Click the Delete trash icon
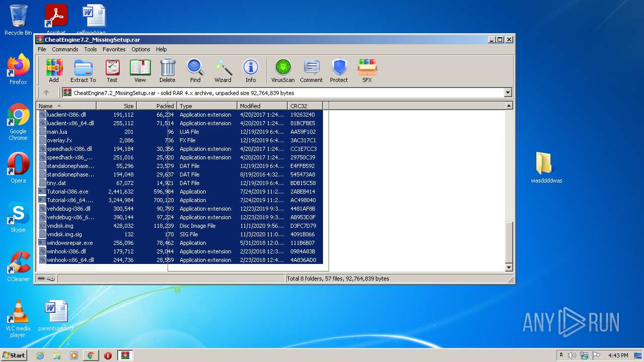Image resolution: width=644 pixels, height=362 pixels. pos(168,71)
